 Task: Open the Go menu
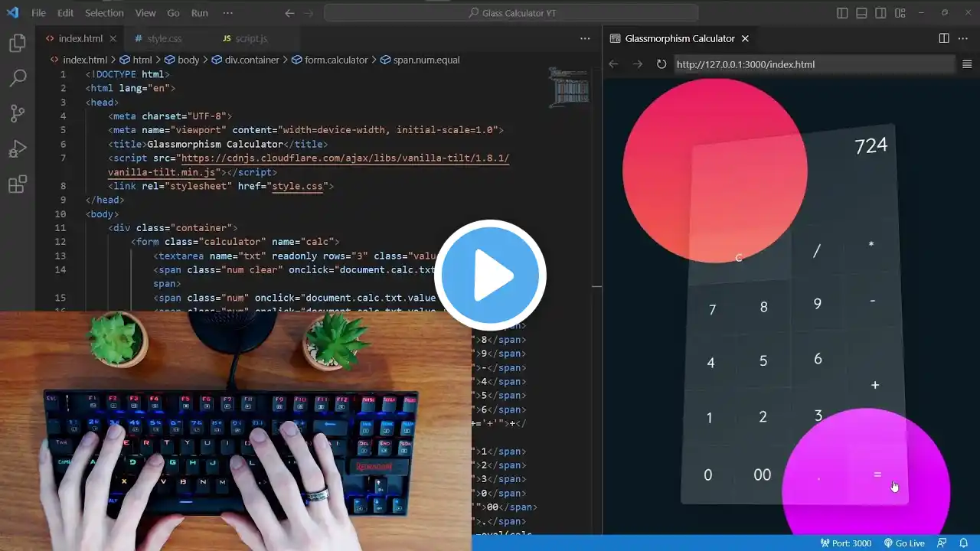coord(173,13)
